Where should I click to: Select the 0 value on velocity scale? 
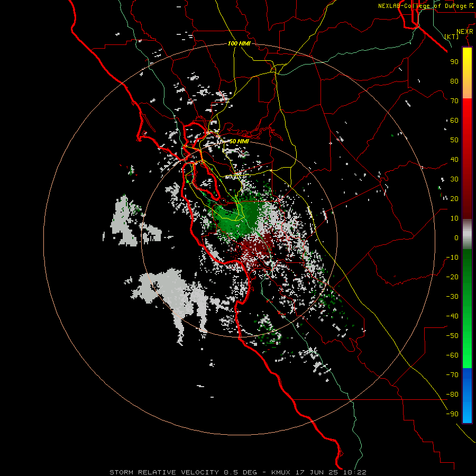[x=456, y=238]
